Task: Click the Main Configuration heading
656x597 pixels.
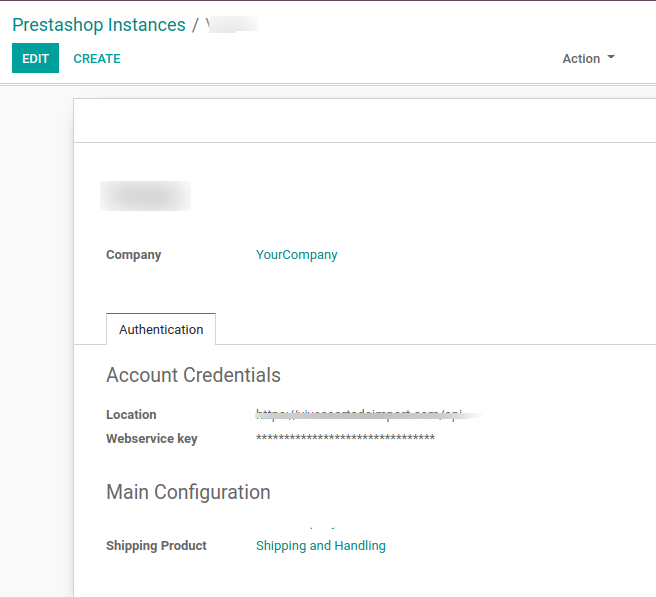Action: [x=188, y=492]
